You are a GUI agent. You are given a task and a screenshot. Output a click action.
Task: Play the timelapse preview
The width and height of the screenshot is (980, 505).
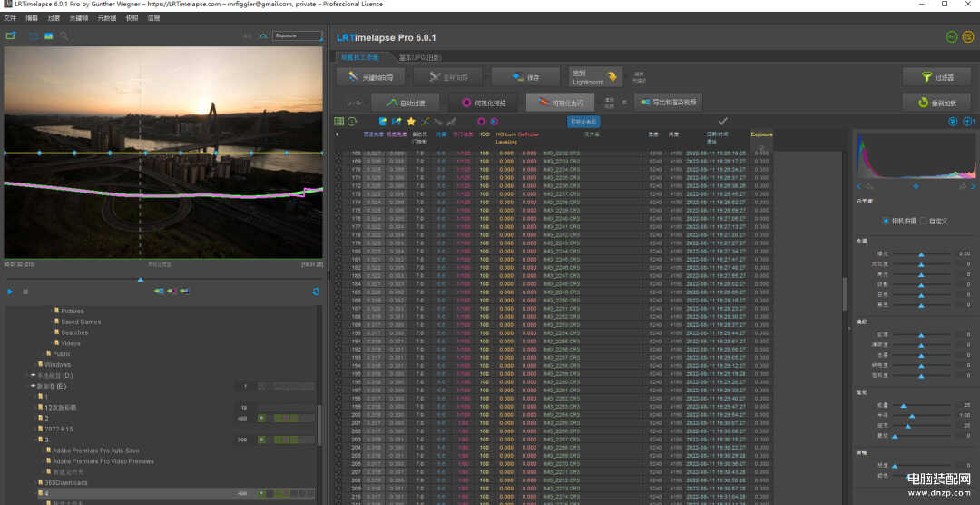click(10, 292)
